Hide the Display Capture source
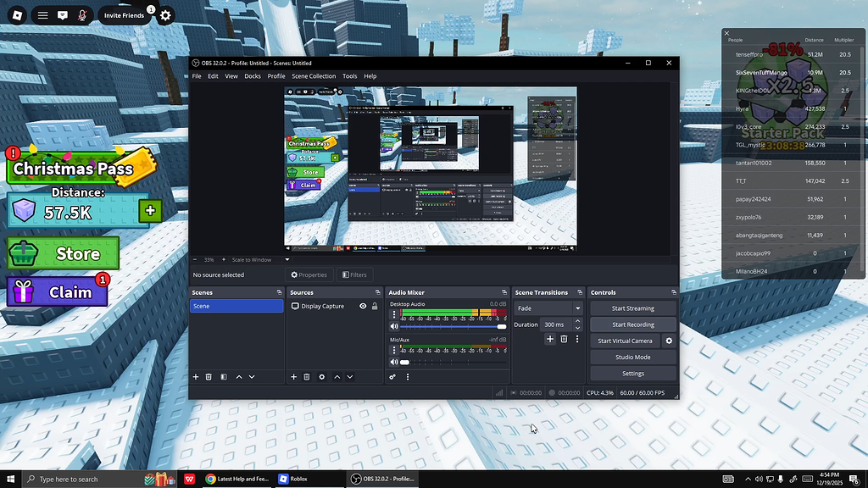 (363, 306)
